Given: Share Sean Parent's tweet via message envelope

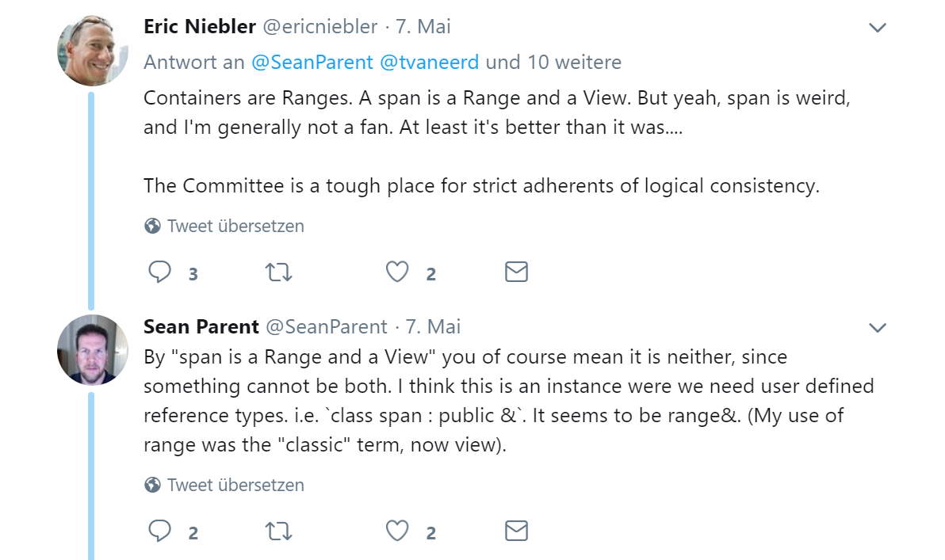Looking at the screenshot, I should click(x=516, y=531).
